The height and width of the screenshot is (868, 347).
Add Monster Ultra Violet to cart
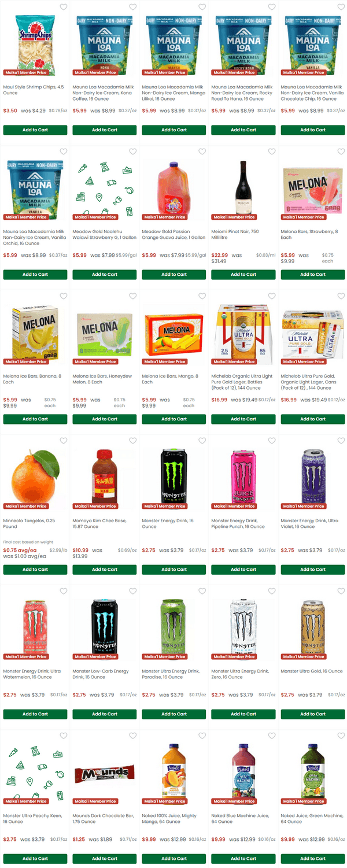(313, 570)
